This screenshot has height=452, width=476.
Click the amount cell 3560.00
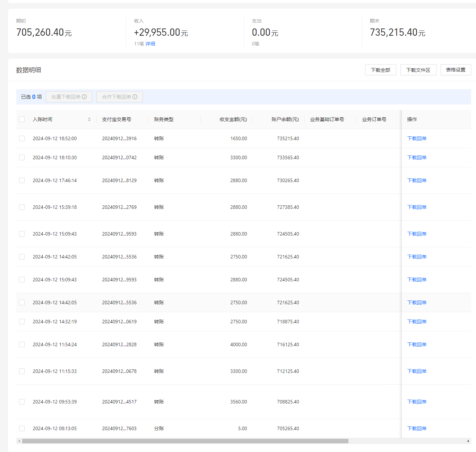pyautogui.click(x=239, y=402)
